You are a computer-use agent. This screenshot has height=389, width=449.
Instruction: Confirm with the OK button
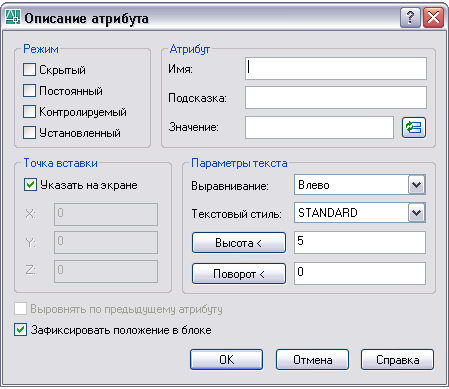click(226, 360)
